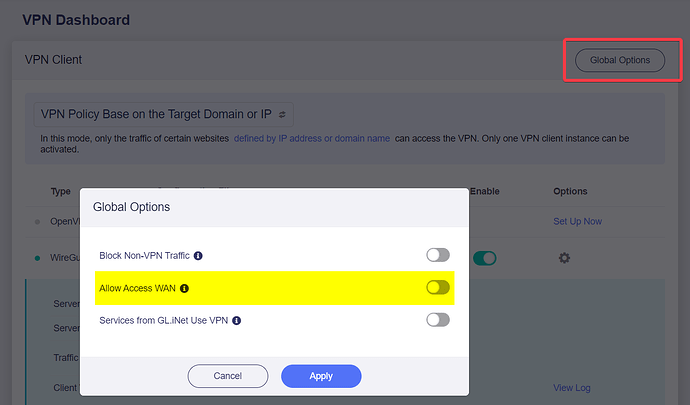Enable the Allow Access WAN switch
Screen dimensions: 690x405
(438, 287)
